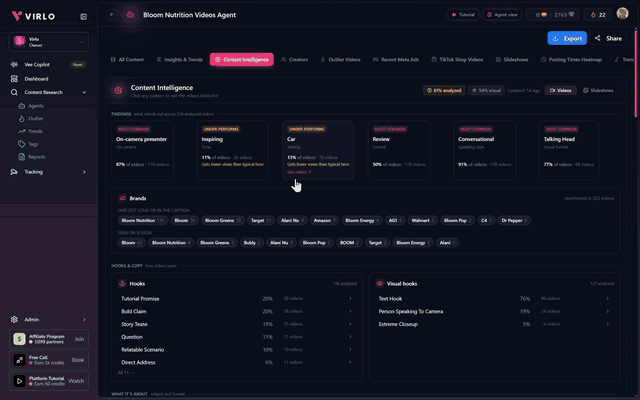Click the Trends chart icon in sidebar
The width and height of the screenshot is (640, 400).
pyautogui.click(x=22, y=131)
